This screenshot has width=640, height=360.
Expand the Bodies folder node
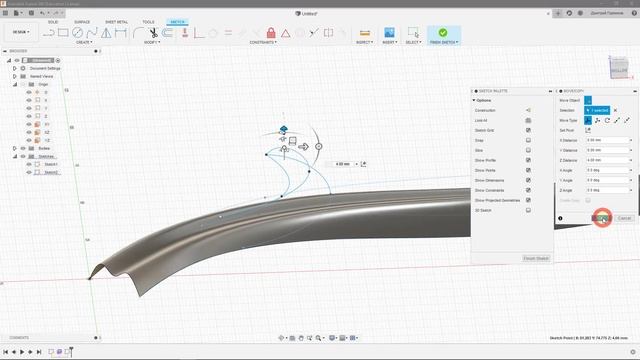(x=15, y=148)
